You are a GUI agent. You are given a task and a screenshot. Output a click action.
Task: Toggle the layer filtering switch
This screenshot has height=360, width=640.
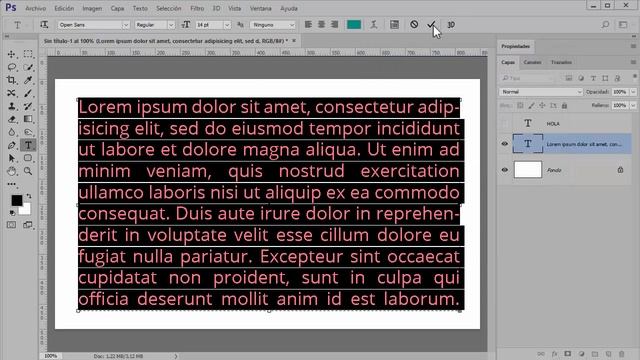coord(634,76)
